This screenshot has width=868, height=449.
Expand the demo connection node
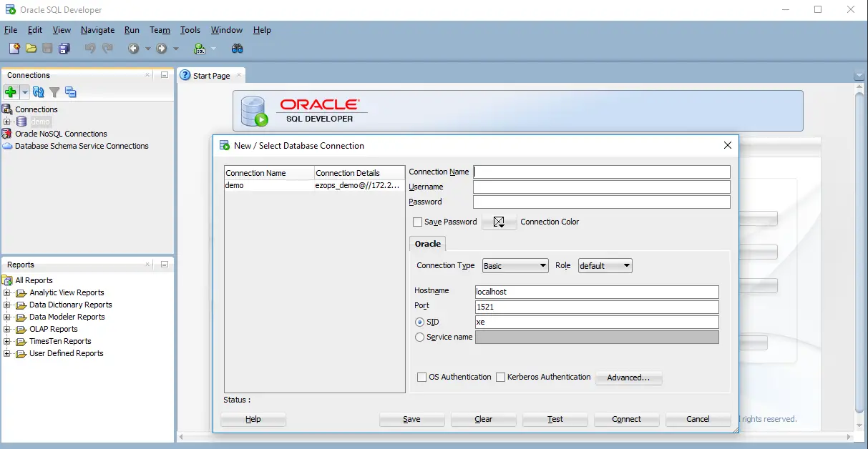click(x=7, y=122)
